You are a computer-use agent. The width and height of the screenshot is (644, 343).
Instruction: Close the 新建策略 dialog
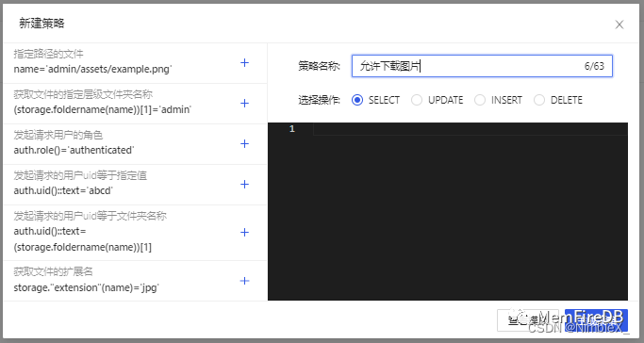(x=619, y=24)
